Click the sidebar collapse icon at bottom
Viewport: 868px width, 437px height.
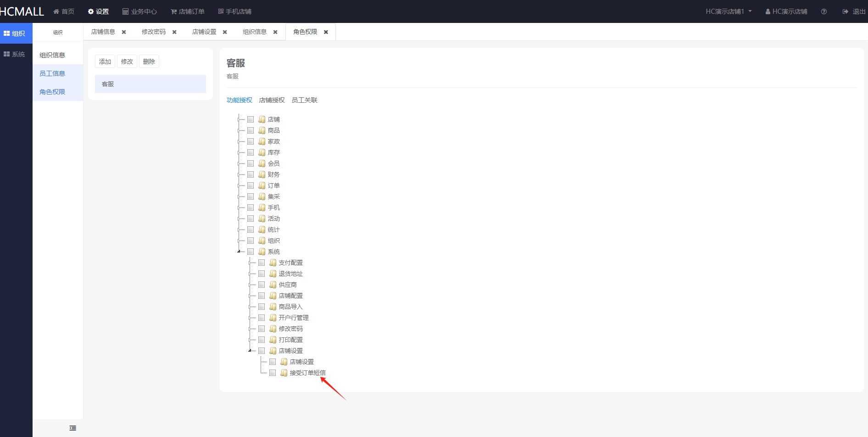pyautogui.click(x=72, y=428)
